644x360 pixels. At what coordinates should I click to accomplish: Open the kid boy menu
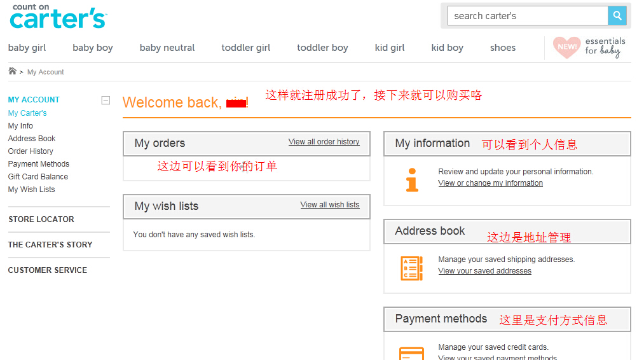[448, 48]
